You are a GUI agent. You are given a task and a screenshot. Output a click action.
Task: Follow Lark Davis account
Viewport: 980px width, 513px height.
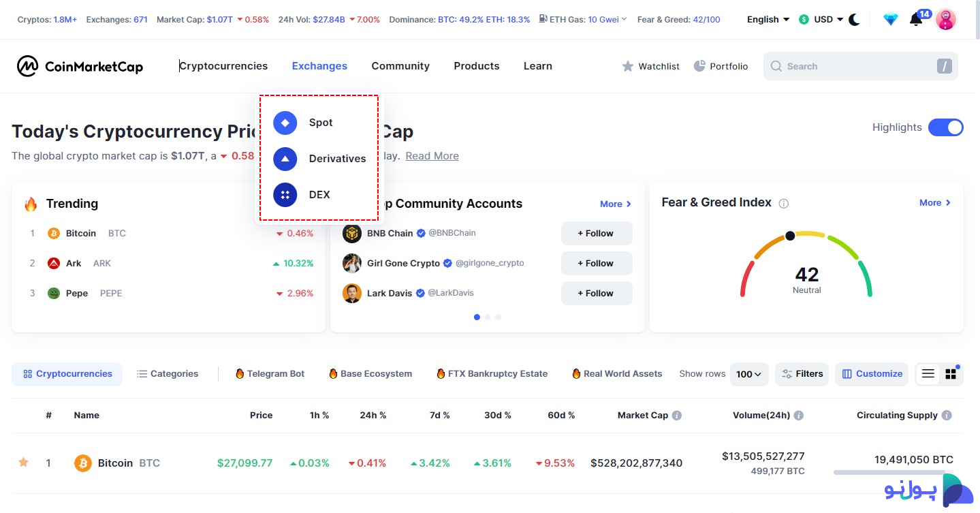coord(597,294)
